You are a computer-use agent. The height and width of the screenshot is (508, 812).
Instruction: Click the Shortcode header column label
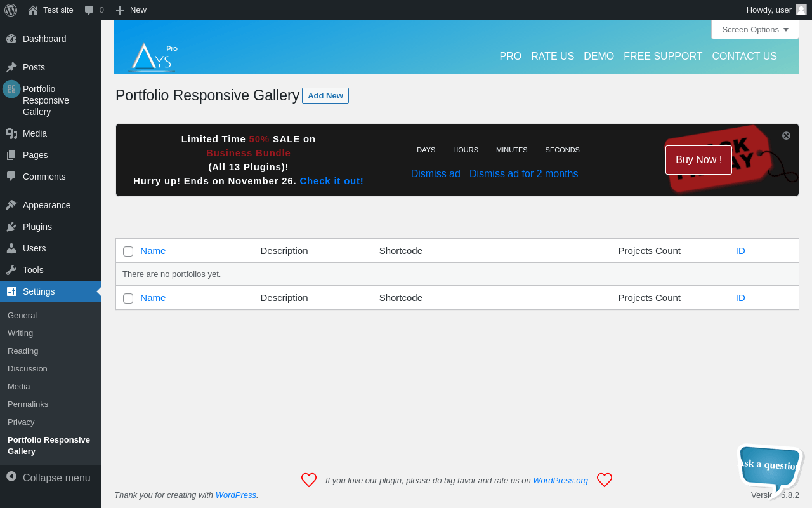[x=401, y=250]
